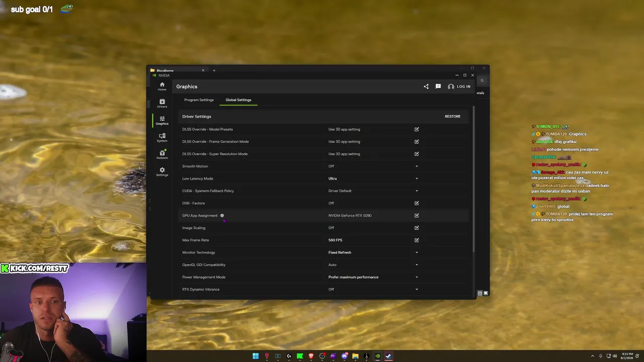Click the 'Fixed Refresh' value
The width and height of the screenshot is (644, 362).
pyautogui.click(x=340, y=252)
